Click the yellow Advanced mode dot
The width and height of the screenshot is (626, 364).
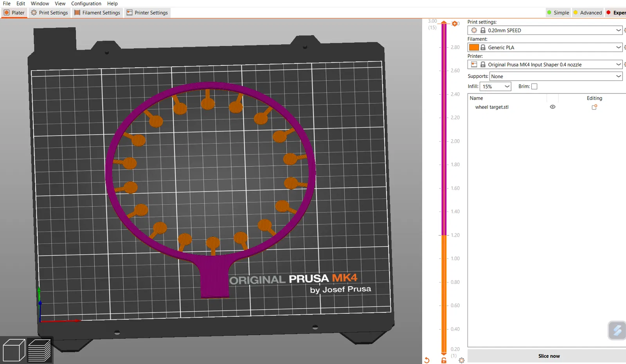click(576, 13)
